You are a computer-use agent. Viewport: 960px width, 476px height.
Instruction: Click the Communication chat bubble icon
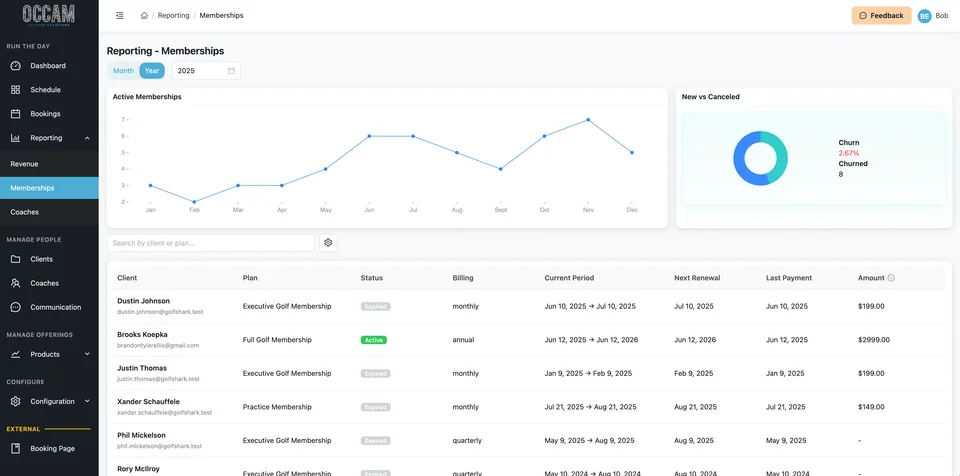(x=16, y=307)
